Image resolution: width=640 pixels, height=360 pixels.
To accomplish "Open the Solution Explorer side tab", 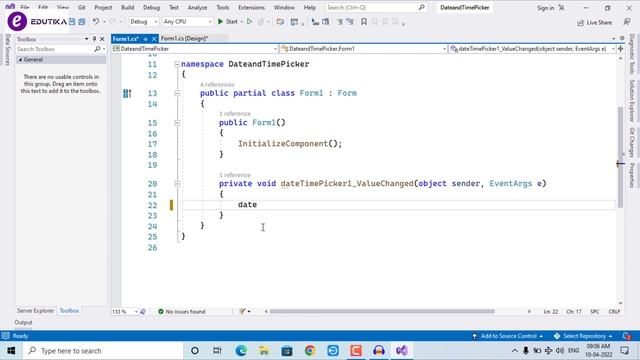I will point(632,101).
